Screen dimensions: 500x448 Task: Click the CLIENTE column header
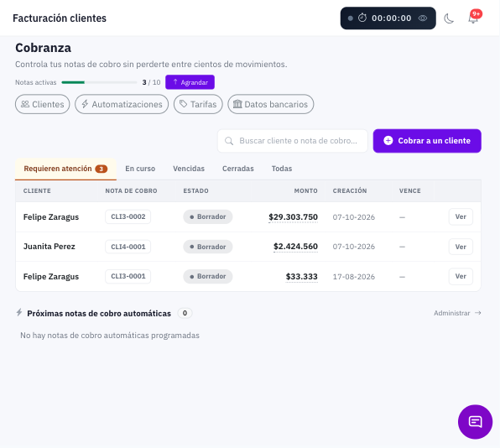(x=37, y=191)
